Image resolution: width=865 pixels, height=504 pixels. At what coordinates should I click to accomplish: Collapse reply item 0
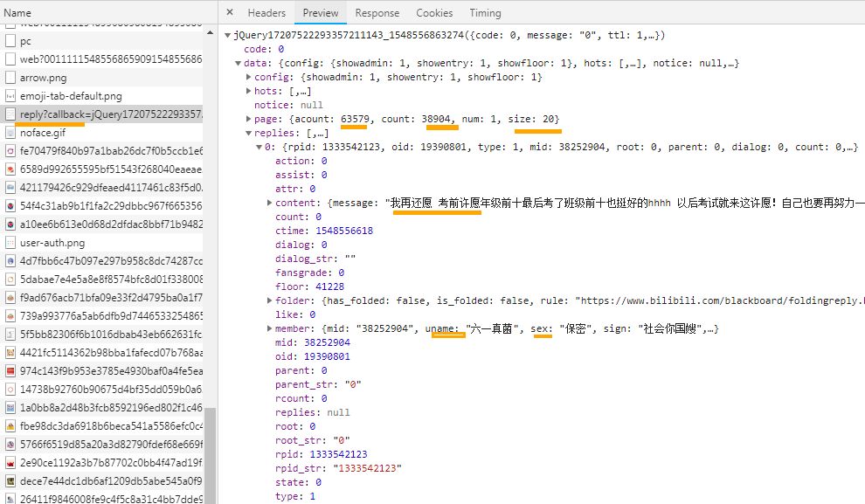(x=259, y=148)
